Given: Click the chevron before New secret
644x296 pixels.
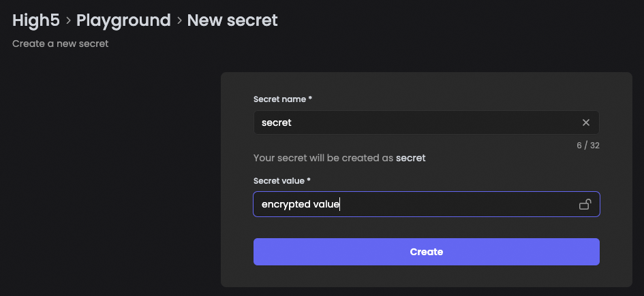Looking at the screenshot, I should coord(179,21).
